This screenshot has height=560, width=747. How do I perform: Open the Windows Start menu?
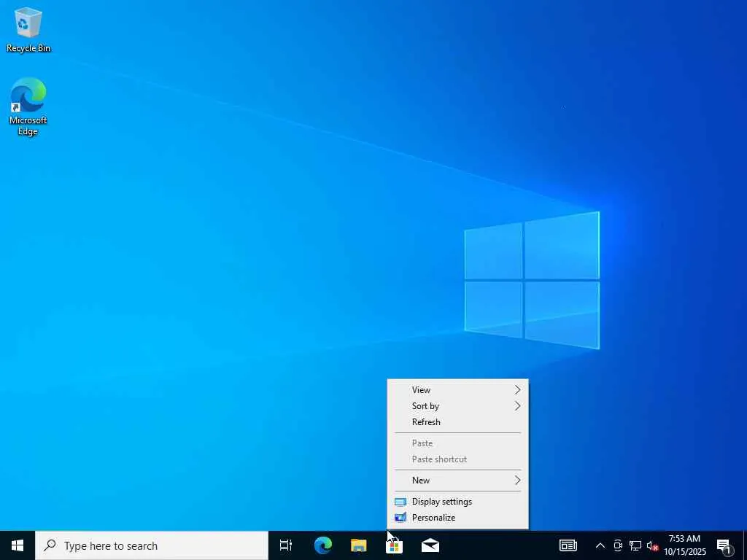18,545
